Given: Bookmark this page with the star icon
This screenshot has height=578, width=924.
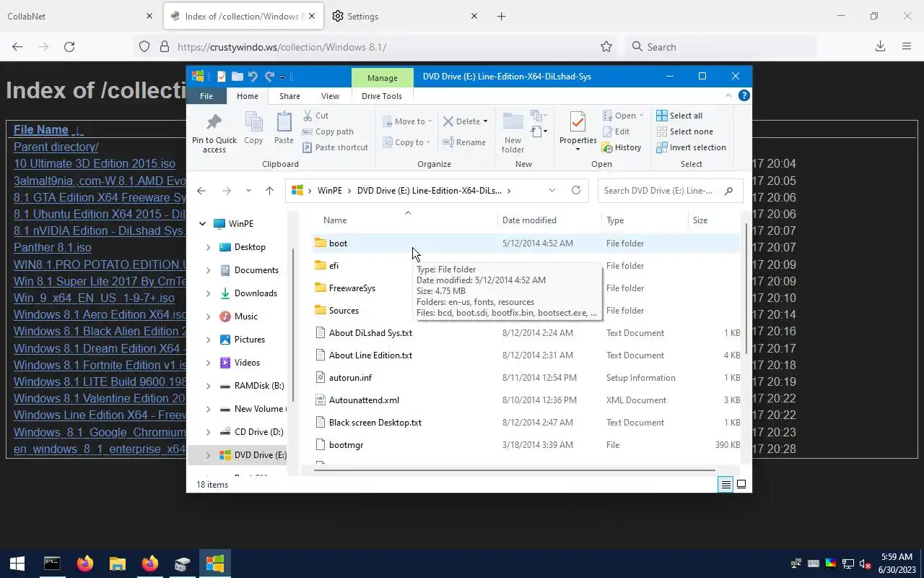Looking at the screenshot, I should point(606,46).
